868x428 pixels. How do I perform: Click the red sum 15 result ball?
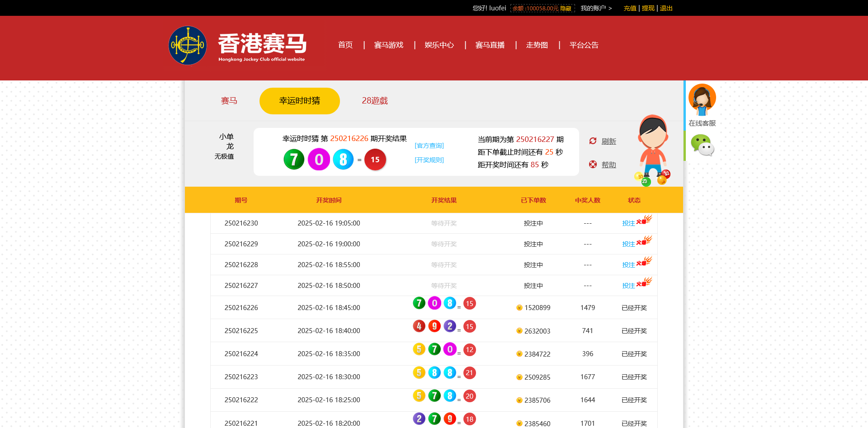coord(375,160)
